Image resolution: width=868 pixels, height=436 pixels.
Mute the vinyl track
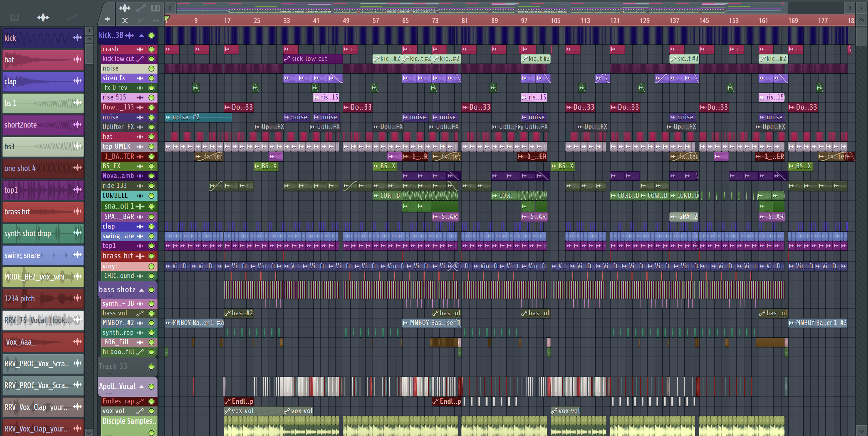152,266
